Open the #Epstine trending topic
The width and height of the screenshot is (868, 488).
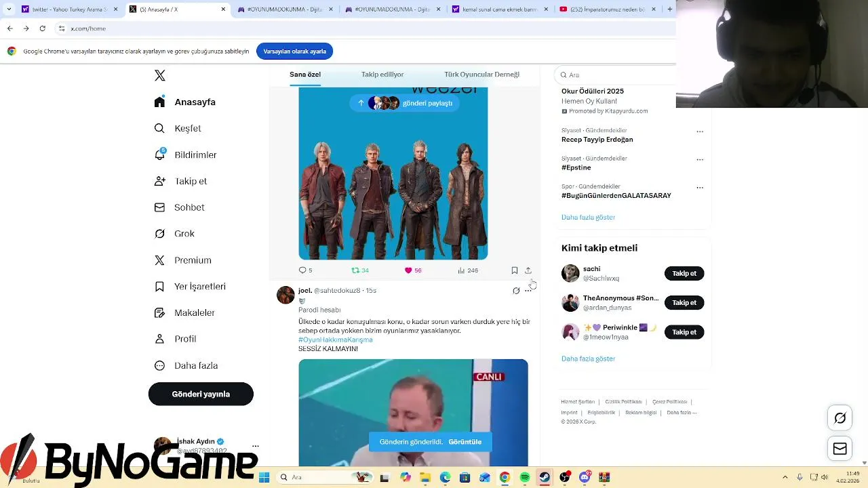[576, 167]
